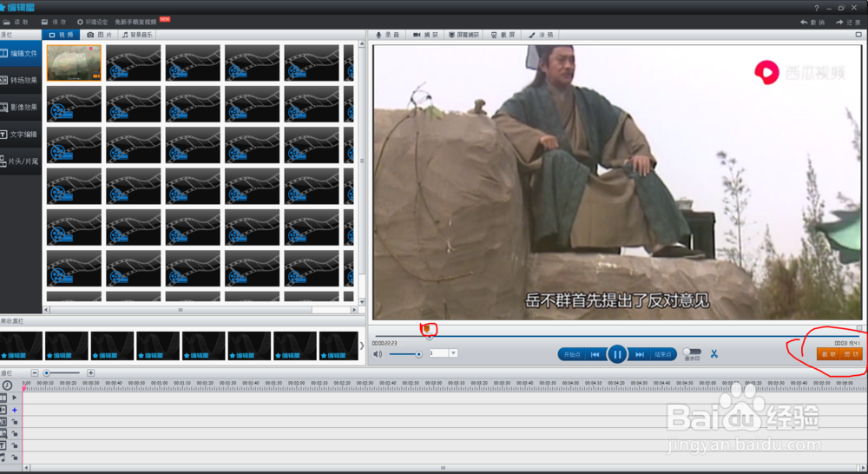Open the 读取 (load) file toolbar item
The width and height of the screenshot is (868, 474).
[16, 23]
